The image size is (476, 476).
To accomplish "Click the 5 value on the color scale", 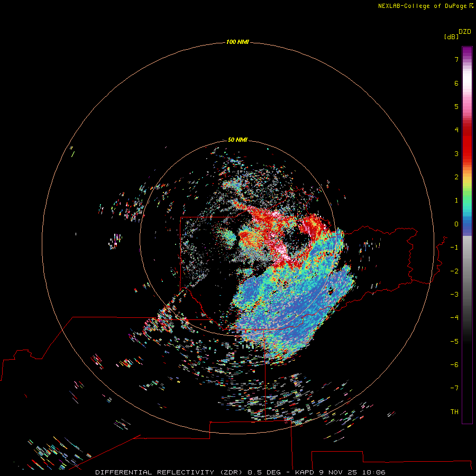I will pos(456,106).
